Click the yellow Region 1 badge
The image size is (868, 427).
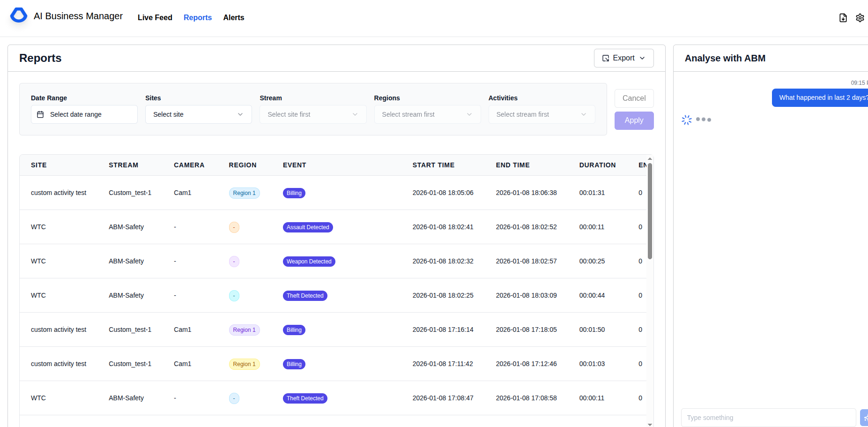(x=244, y=364)
